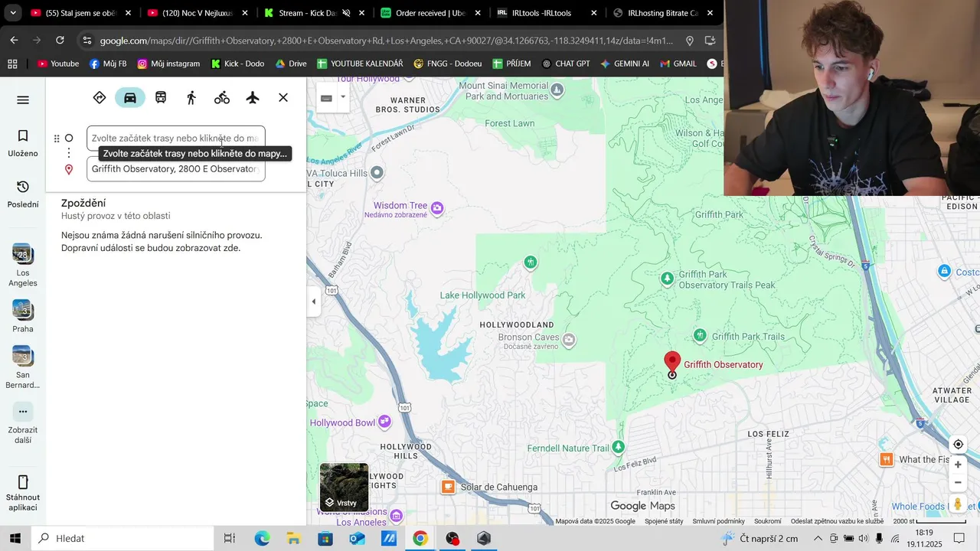This screenshot has width=980, height=551.
Task: Collapse the side panel with arrow
Action: [313, 302]
